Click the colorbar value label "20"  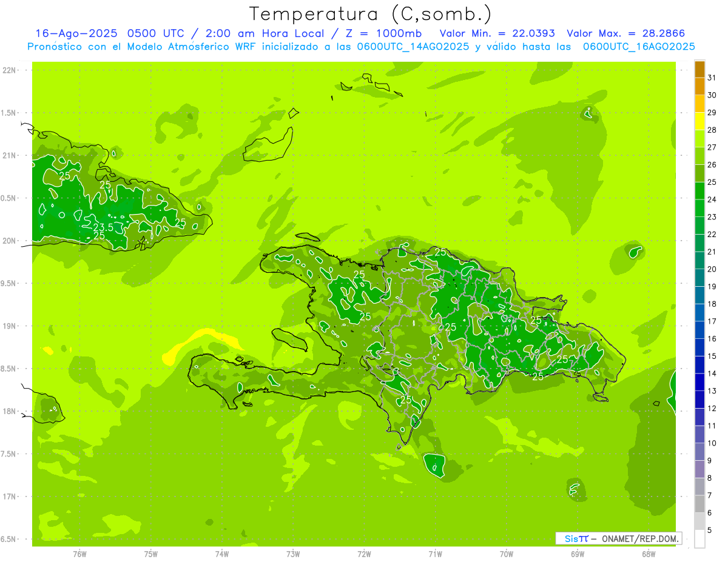(x=712, y=269)
